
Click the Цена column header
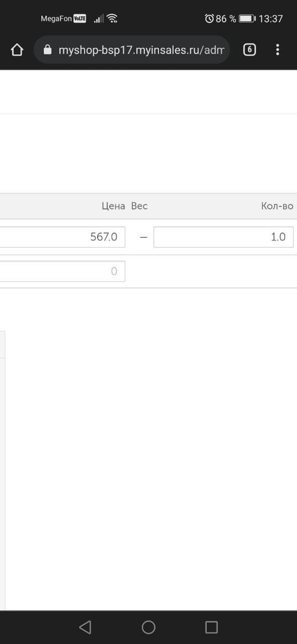point(113,206)
